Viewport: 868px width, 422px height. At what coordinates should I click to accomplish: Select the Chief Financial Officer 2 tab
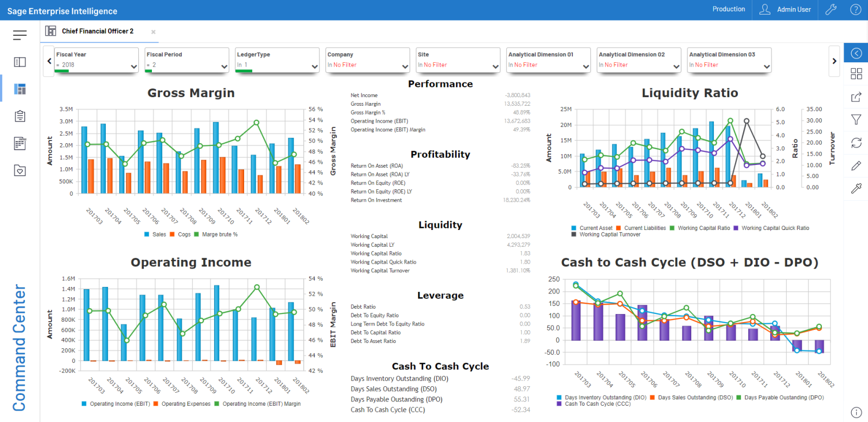97,31
